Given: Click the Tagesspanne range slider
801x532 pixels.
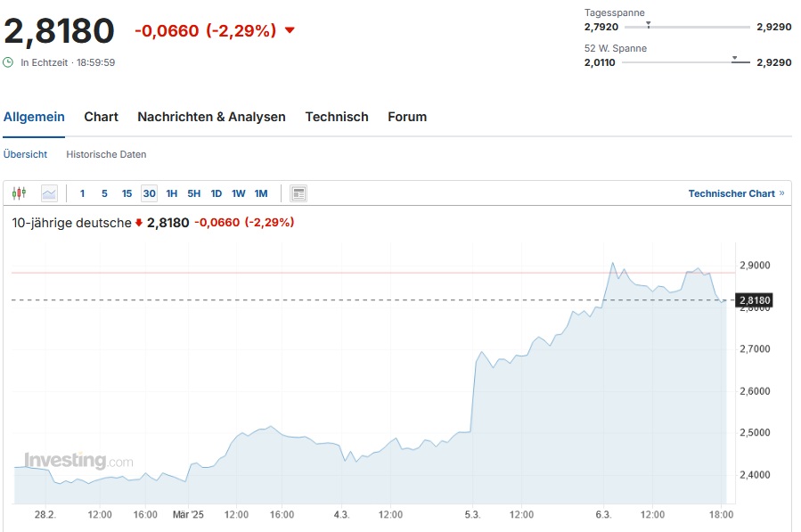Looking at the screenshot, I should point(686,27).
